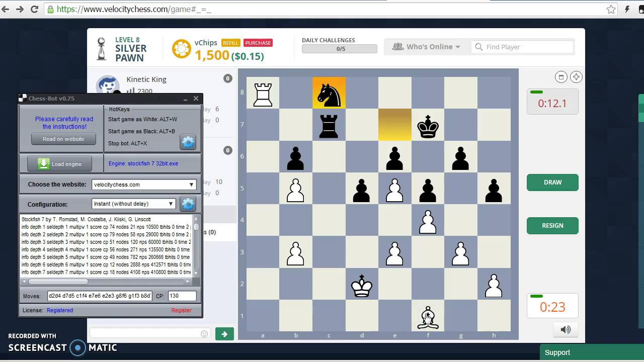Click the white pawn on b5
This screenshot has width=644, height=362.
click(295, 190)
